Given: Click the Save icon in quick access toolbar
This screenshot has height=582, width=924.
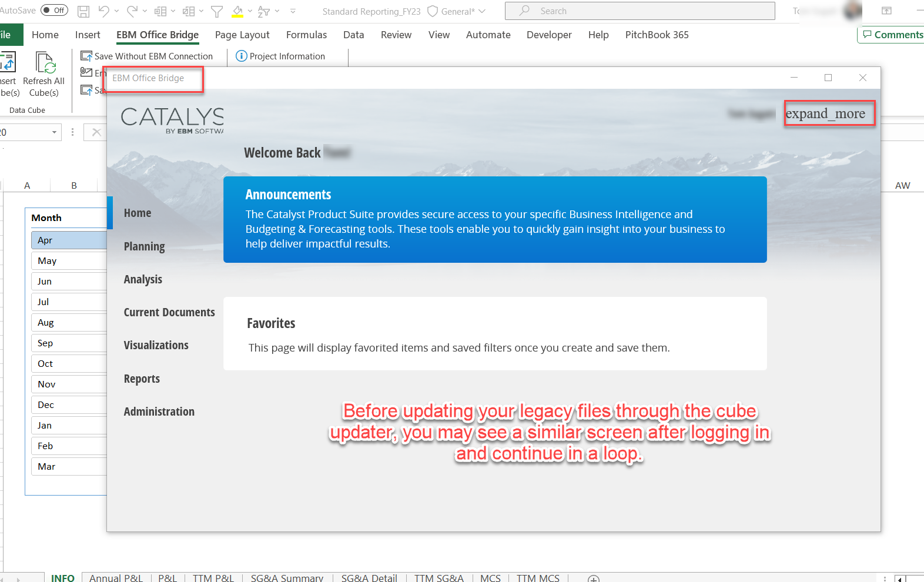Looking at the screenshot, I should pyautogui.click(x=83, y=11).
